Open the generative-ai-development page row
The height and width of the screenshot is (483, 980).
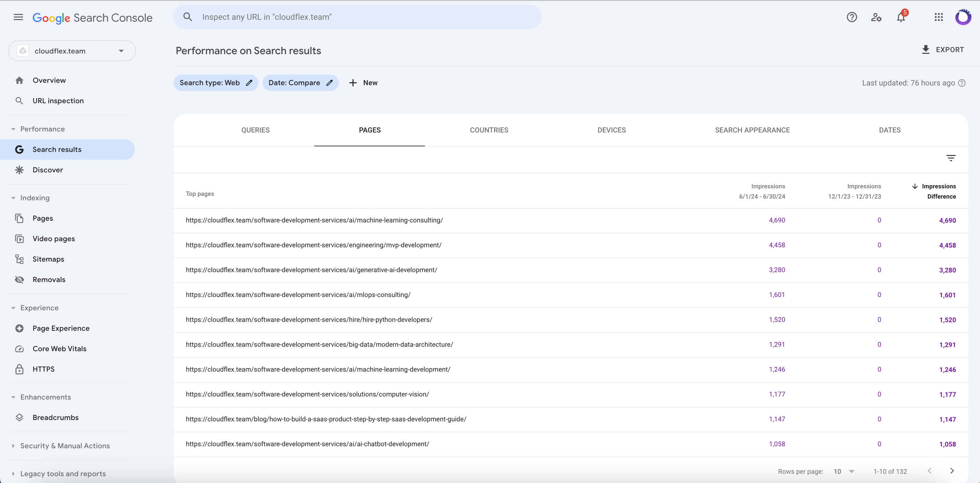(x=571, y=270)
